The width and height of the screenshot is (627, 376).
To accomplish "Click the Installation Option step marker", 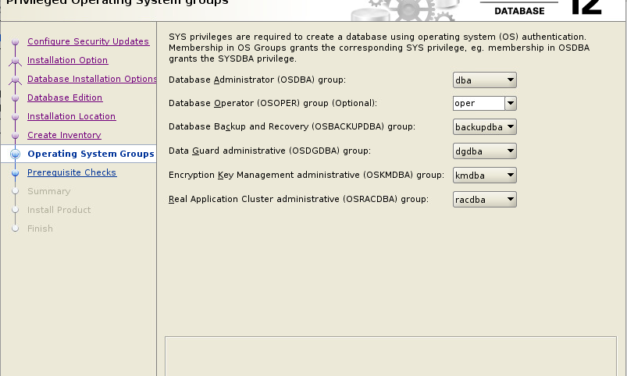I will click(x=15, y=61).
